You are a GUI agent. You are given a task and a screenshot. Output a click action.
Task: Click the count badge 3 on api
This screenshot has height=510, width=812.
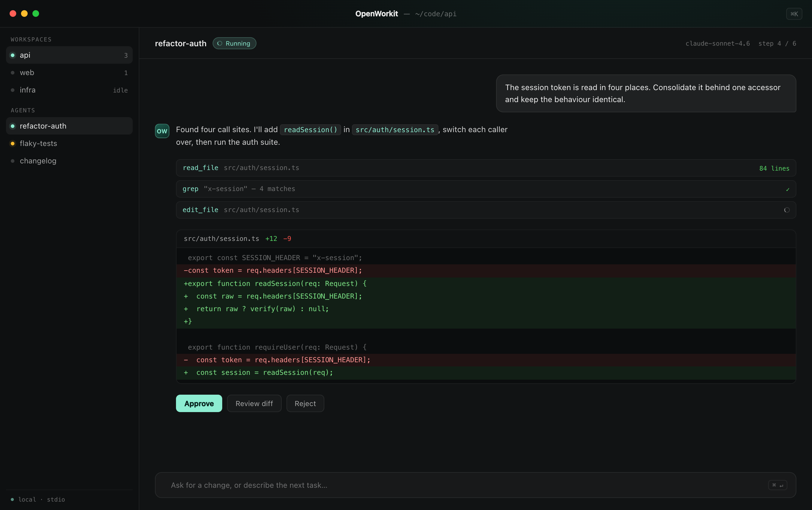point(126,55)
